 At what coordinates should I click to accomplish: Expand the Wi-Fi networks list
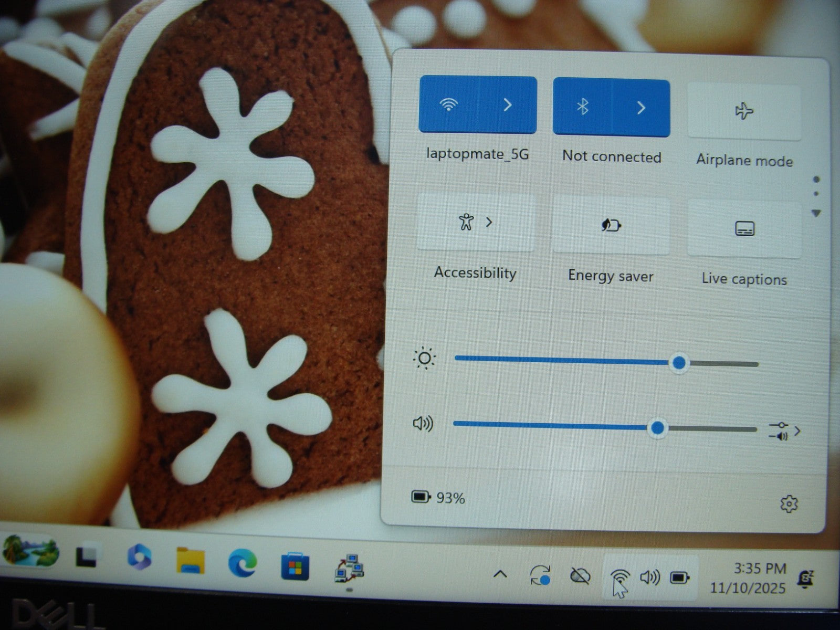pos(507,105)
